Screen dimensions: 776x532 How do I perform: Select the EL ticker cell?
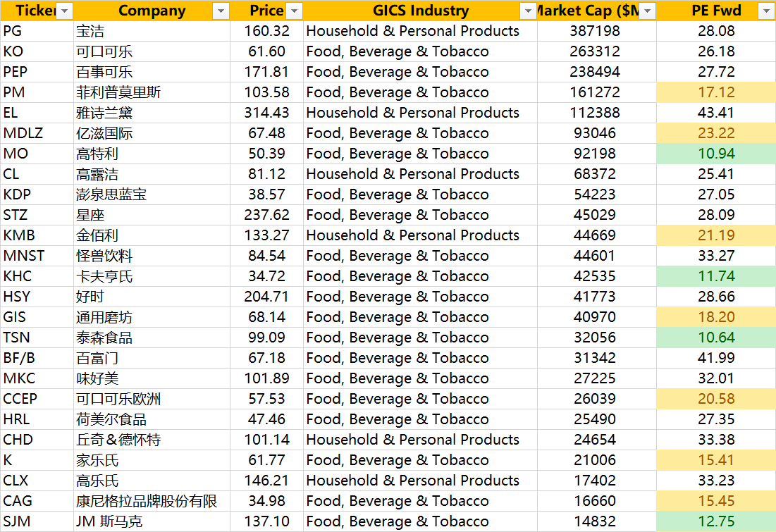click(x=37, y=113)
